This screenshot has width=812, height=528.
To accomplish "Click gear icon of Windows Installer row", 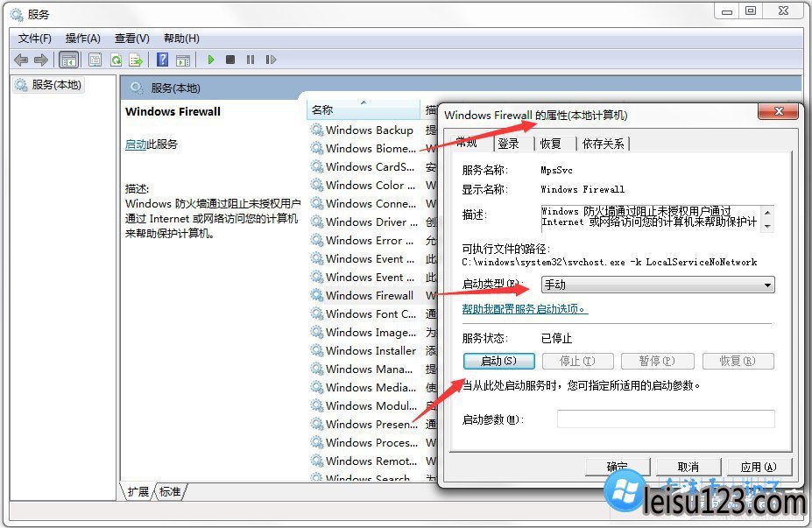I will 317,350.
